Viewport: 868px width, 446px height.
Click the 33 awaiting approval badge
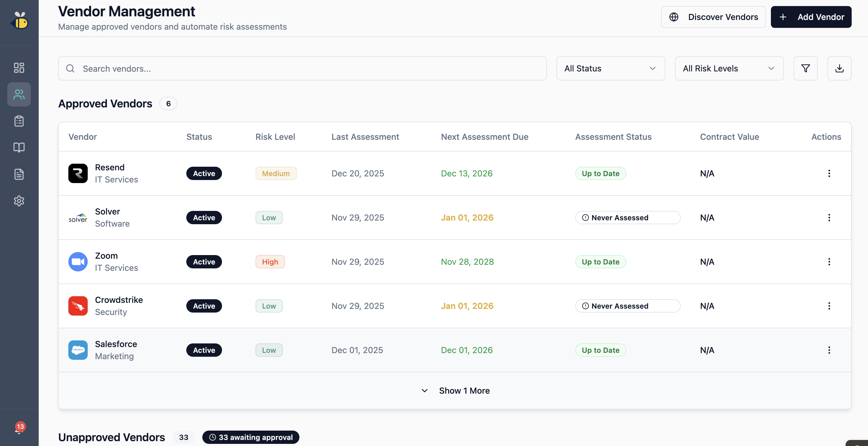251,437
